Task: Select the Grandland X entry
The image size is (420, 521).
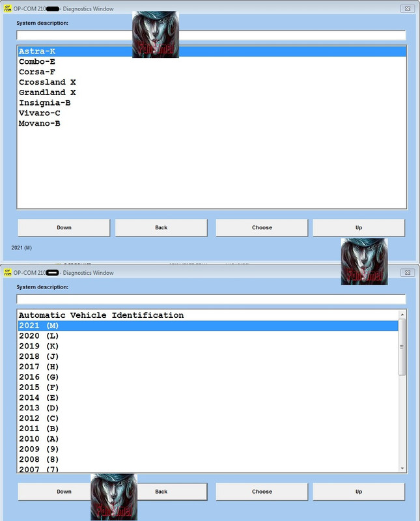Action: 47,92
